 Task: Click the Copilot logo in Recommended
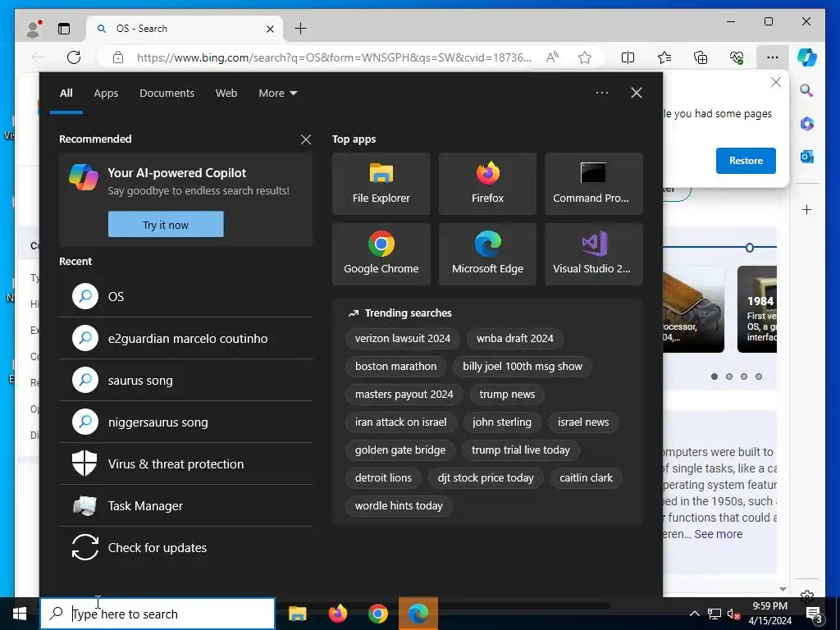[84, 177]
